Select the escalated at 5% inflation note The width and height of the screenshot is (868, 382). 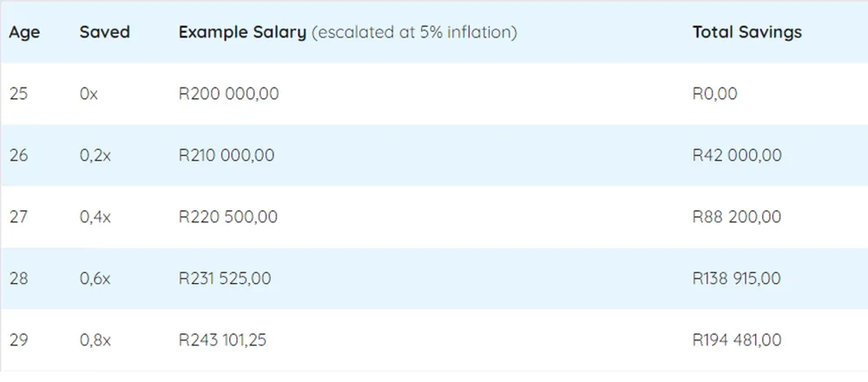point(414,32)
